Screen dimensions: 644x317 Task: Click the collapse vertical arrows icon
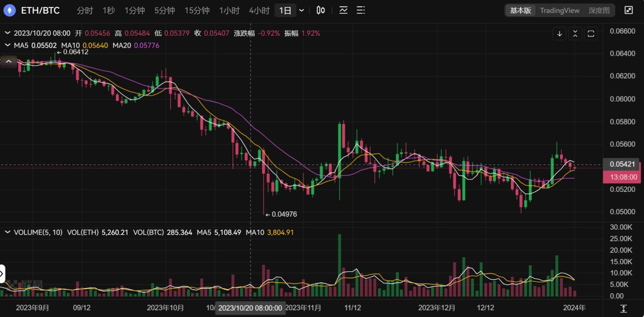tap(575, 34)
